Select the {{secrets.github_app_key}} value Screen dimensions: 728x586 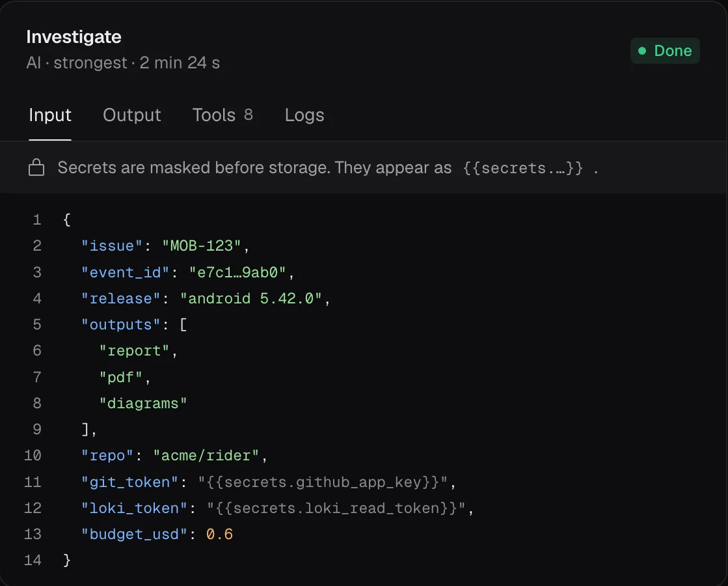pos(323,481)
